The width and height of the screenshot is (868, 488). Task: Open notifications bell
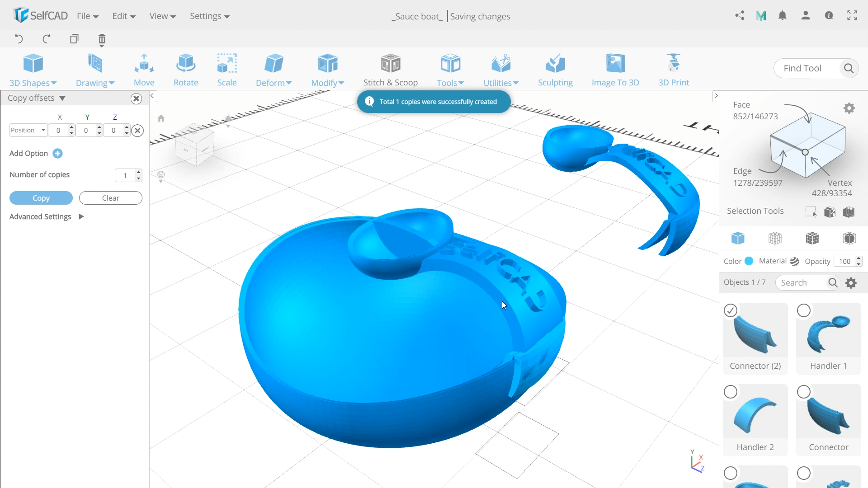783,16
